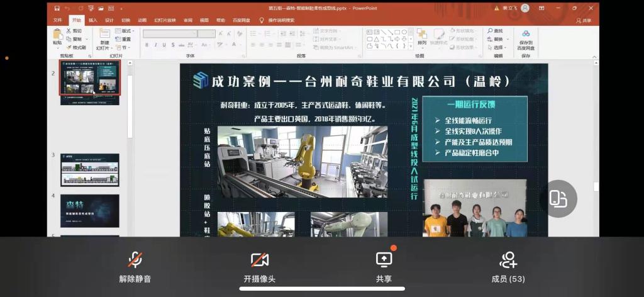This screenshot has height=297, width=644.
Task: Expand the shapes gallery more arrow
Action: coord(411,46)
